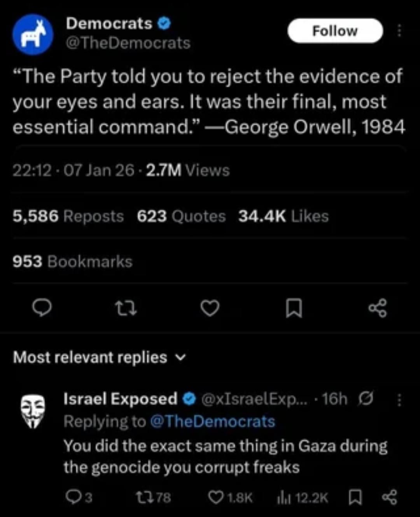420x517 pixels.
Task: Open the 34.4K Likes list
Action: point(283,216)
